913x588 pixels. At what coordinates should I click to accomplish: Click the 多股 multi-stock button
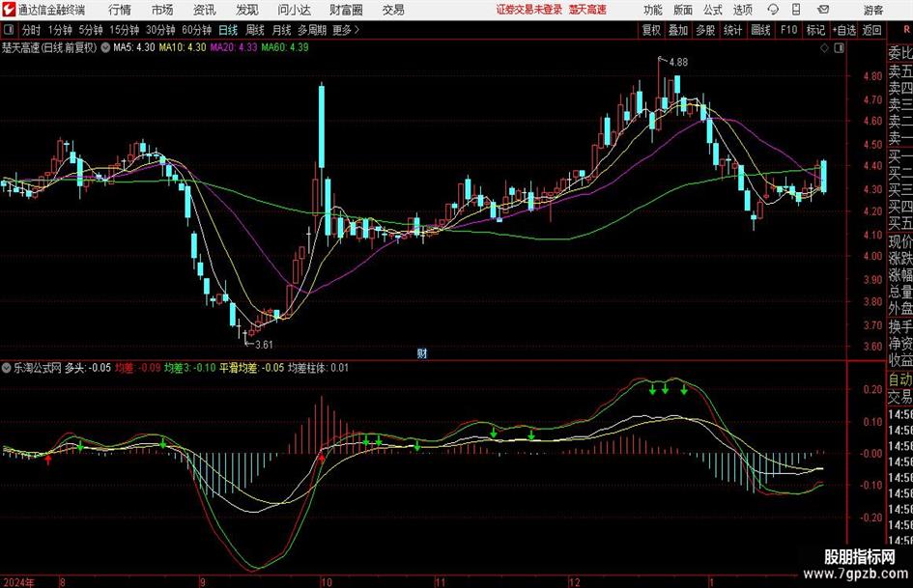tap(705, 30)
